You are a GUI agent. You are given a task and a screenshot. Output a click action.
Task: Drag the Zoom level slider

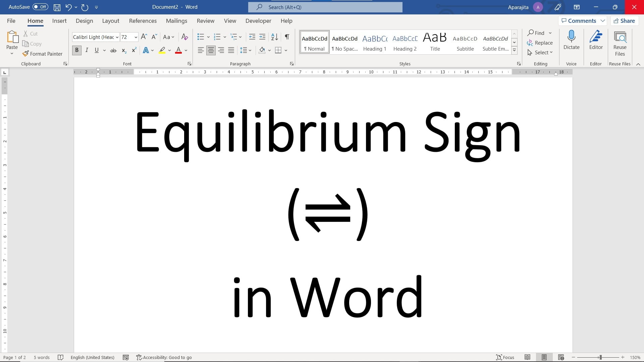pyautogui.click(x=601, y=357)
